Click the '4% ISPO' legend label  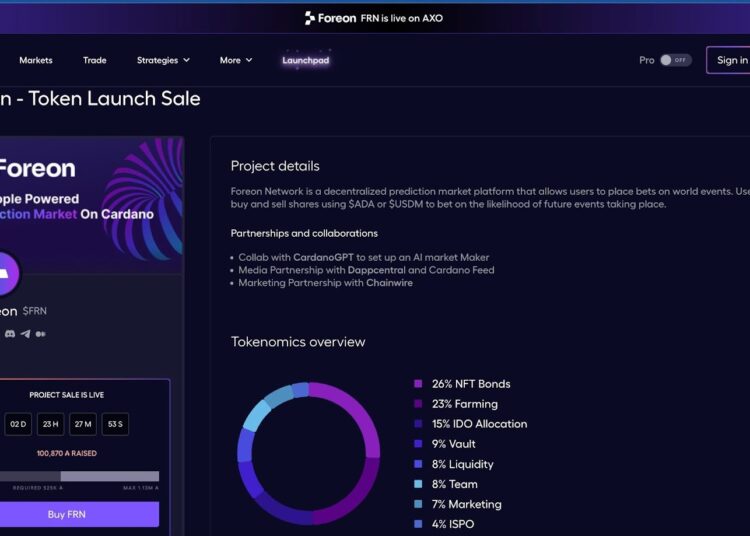[453, 525]
